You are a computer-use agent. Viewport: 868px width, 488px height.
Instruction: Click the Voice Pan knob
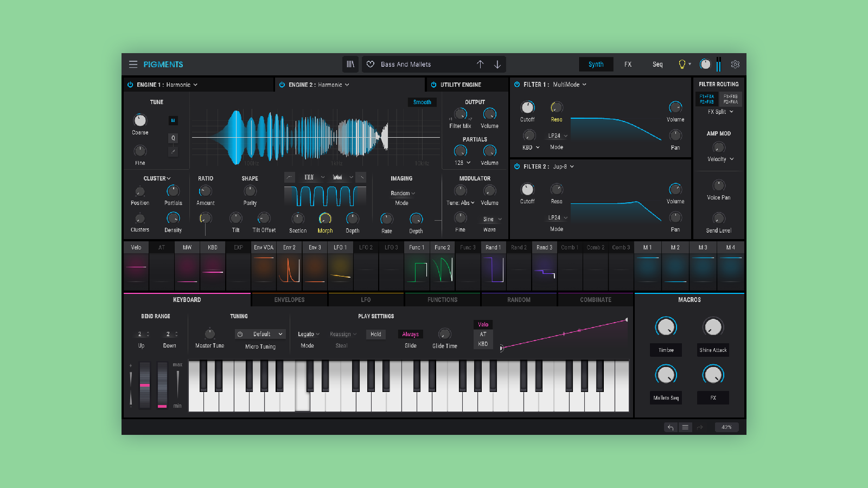tap(719, 186)
